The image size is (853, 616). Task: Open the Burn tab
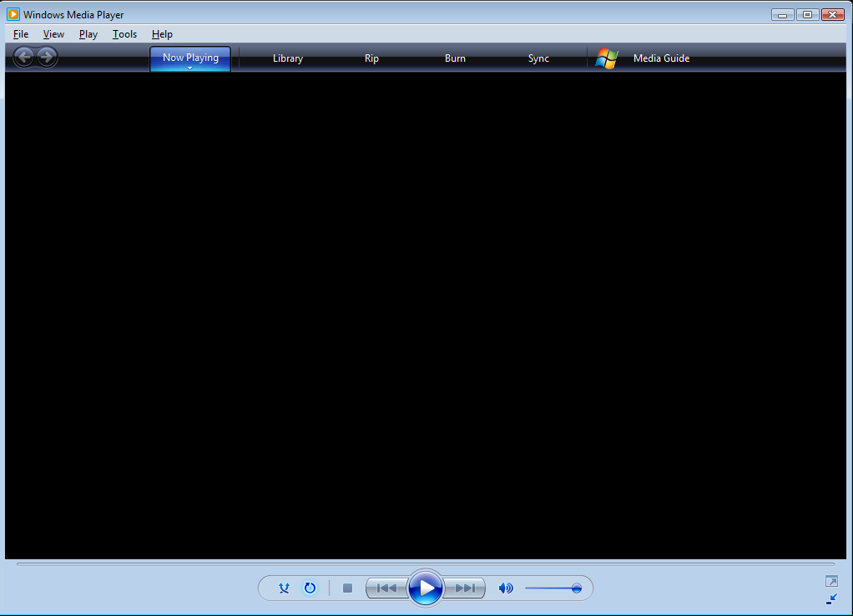(x=455, y=58)
